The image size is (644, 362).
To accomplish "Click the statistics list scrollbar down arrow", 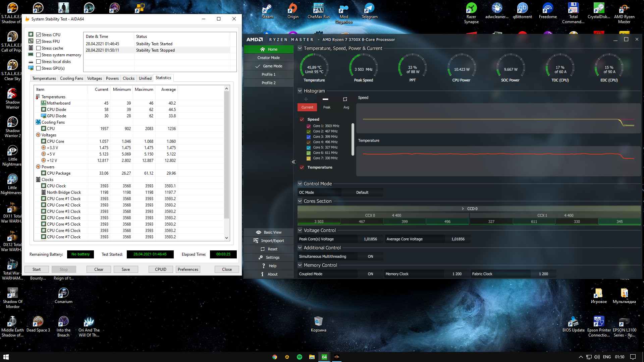I will coord(226,238).
